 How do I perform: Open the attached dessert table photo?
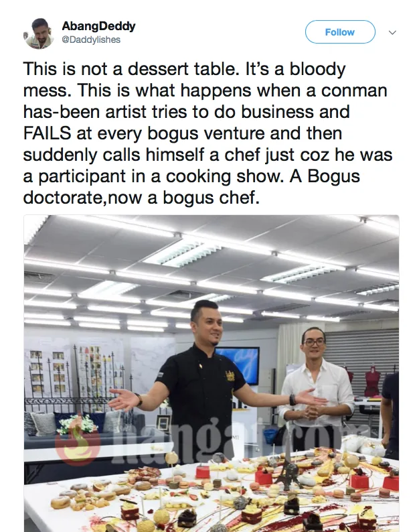point(212,373)
